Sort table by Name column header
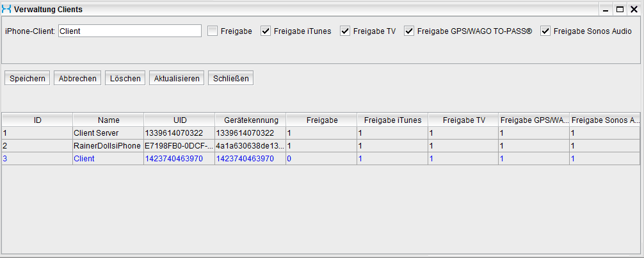 (x=108, y=120)
